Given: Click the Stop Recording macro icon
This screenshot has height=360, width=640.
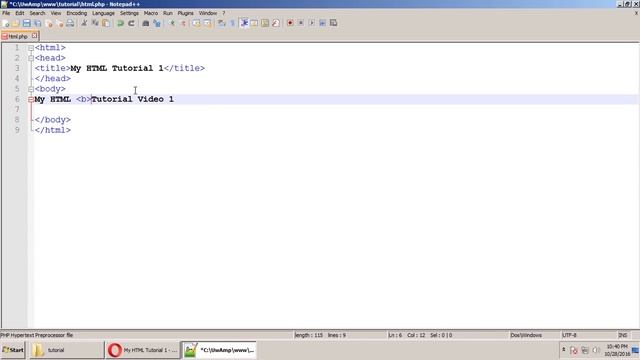Looking at the screenshot, I should tap(301, 23).
